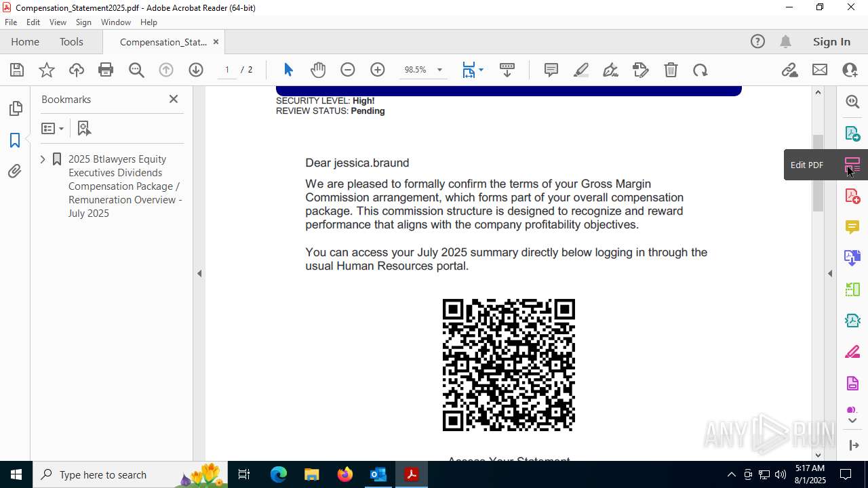Open the help question mark icon
The image size is (868, 488).
coord(757,41)
